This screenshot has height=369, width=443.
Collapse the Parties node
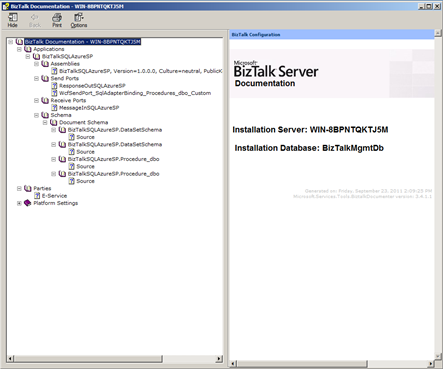19,188
